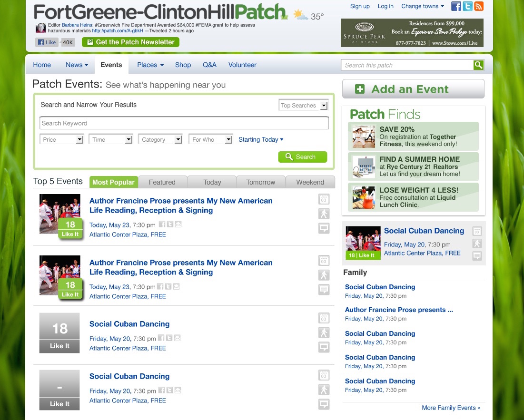Click the green Search button
The image size is (524, 420).
coord(302,157)
